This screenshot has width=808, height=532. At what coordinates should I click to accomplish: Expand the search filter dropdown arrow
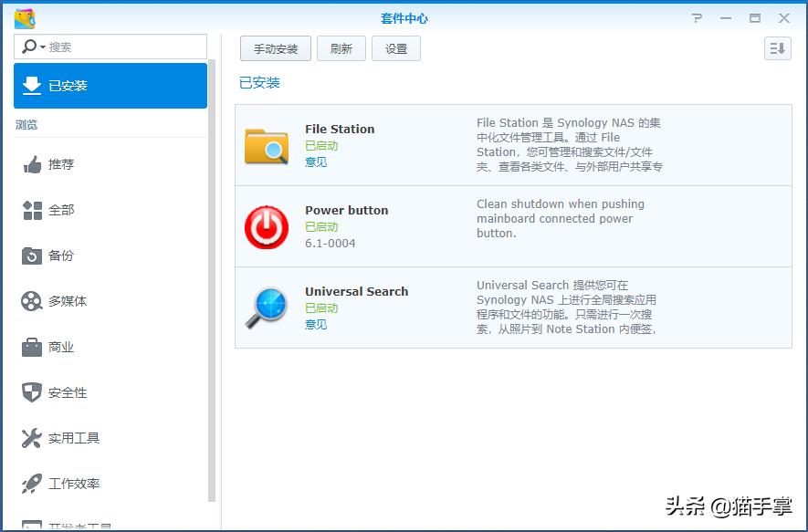click(x=42, y=47)
